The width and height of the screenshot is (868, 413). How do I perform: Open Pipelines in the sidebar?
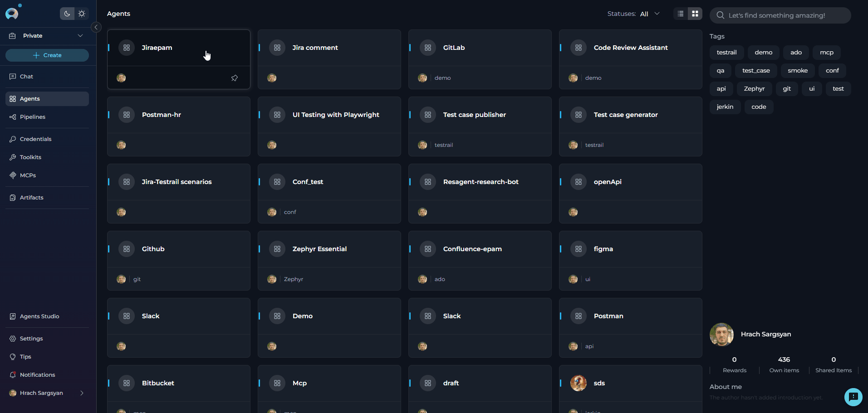tap(47, 117)
